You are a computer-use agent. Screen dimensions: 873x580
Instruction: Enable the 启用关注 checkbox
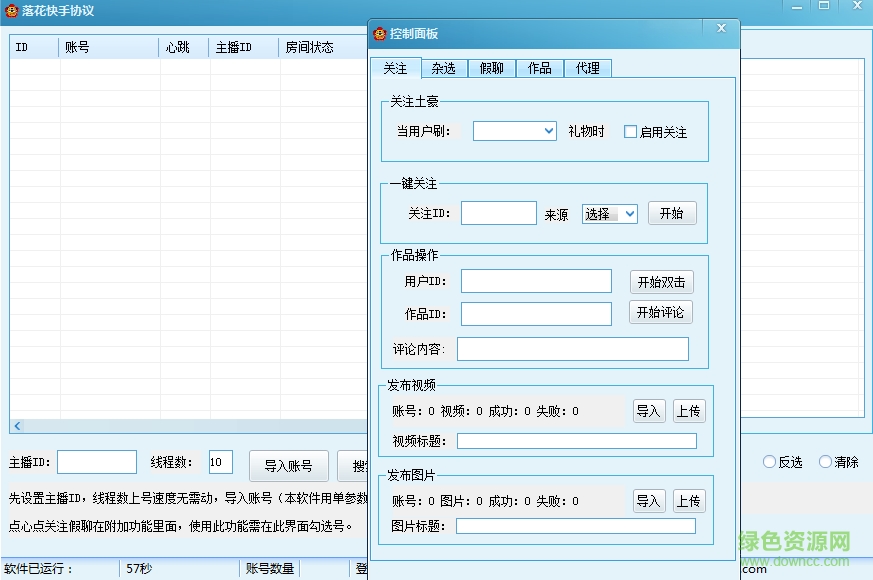tap(630, 130)
